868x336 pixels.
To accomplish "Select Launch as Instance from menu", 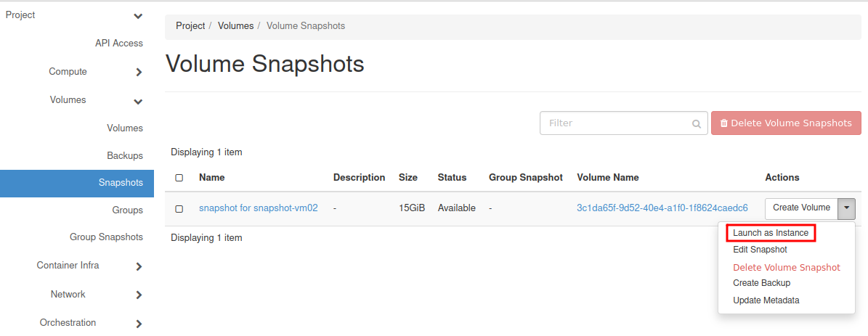I will pyautogui.click(x=770, y=233).
